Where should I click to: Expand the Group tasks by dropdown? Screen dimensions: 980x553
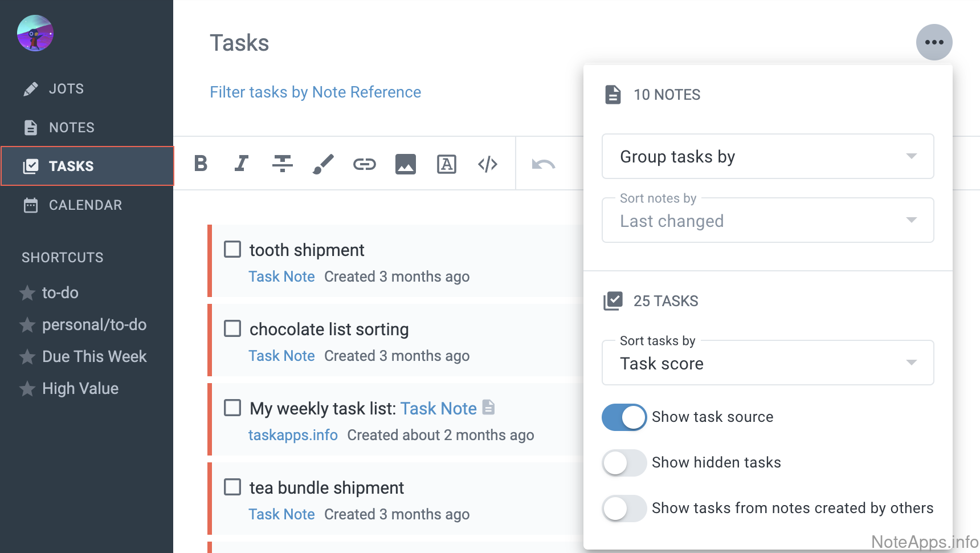tap(767, 156)
